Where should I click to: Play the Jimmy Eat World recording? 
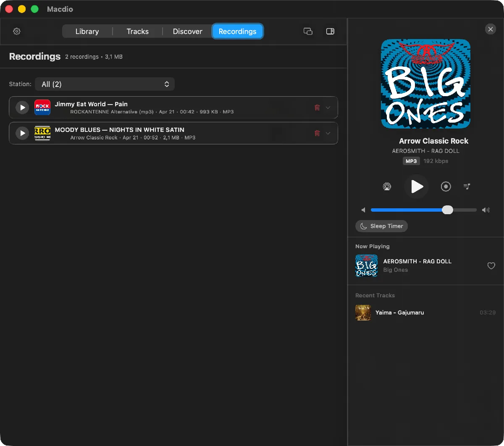pos(22,108)
